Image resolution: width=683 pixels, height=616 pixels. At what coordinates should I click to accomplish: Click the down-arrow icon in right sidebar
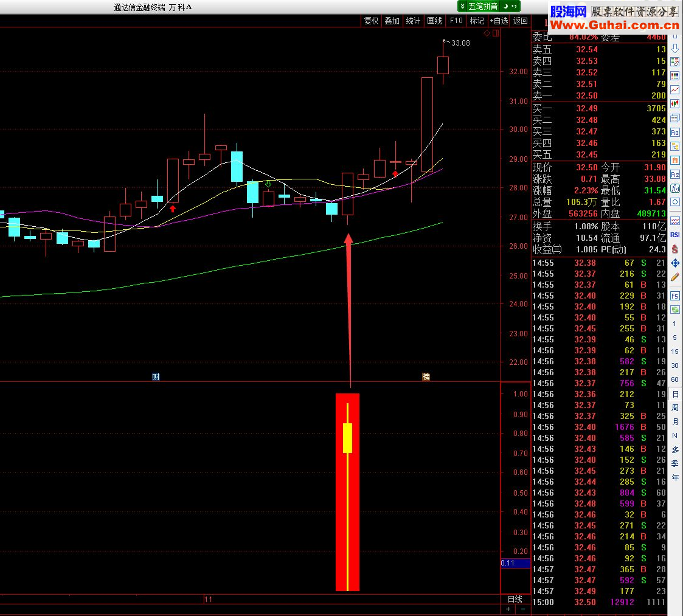point(674,48)
